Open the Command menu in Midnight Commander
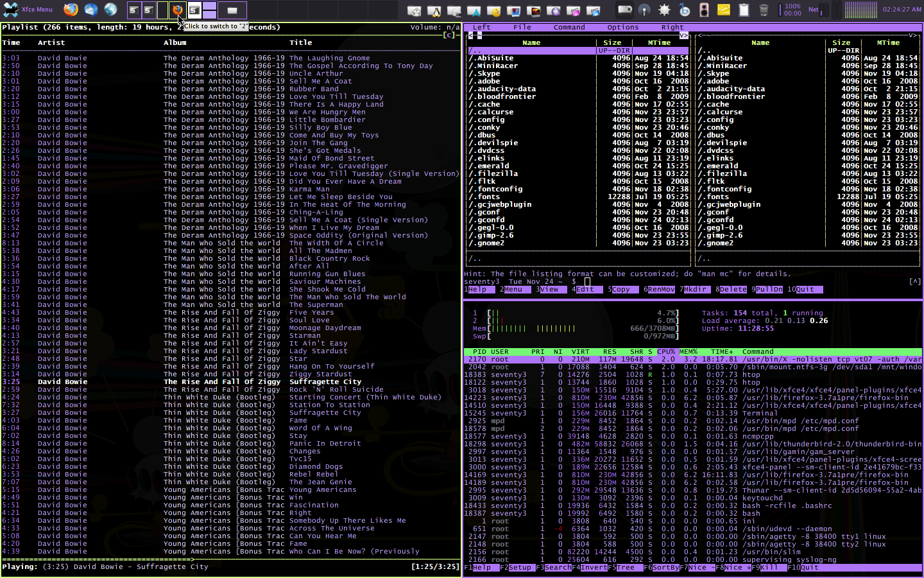 (569, 28)
